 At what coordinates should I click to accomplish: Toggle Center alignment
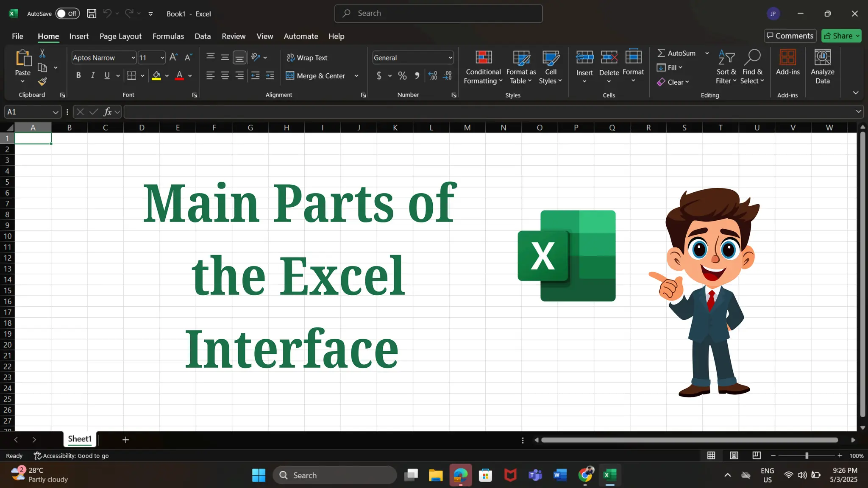click(225, 75)
